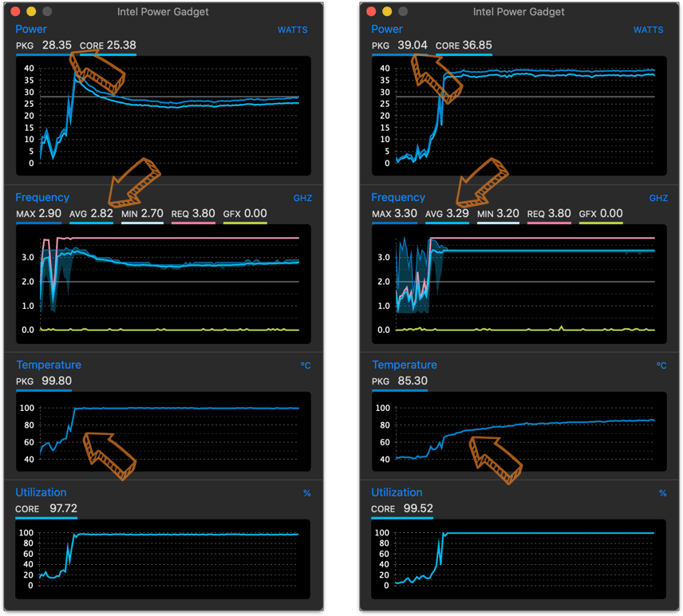This screenshot has height=616, width=683.
Task: Click the utilization graph in right window
Action: pos(519,559)
